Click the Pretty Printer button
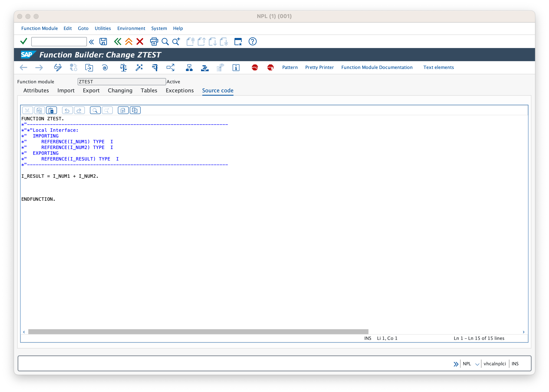Image resolution: width=549 pixels, height=392 pixels. pyautogui.click(x=319, y=67)
